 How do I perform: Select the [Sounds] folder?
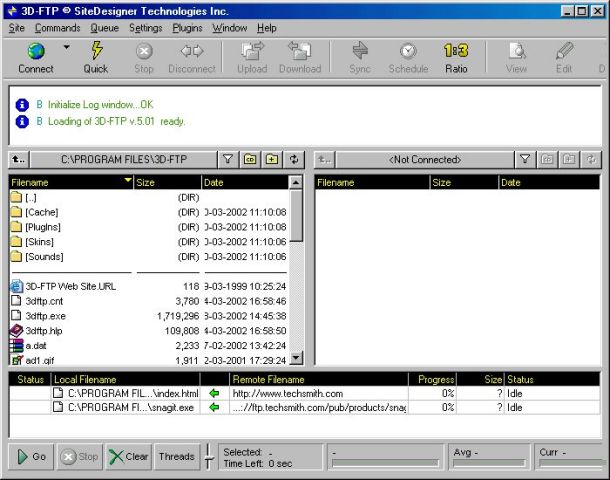[149, 256]
